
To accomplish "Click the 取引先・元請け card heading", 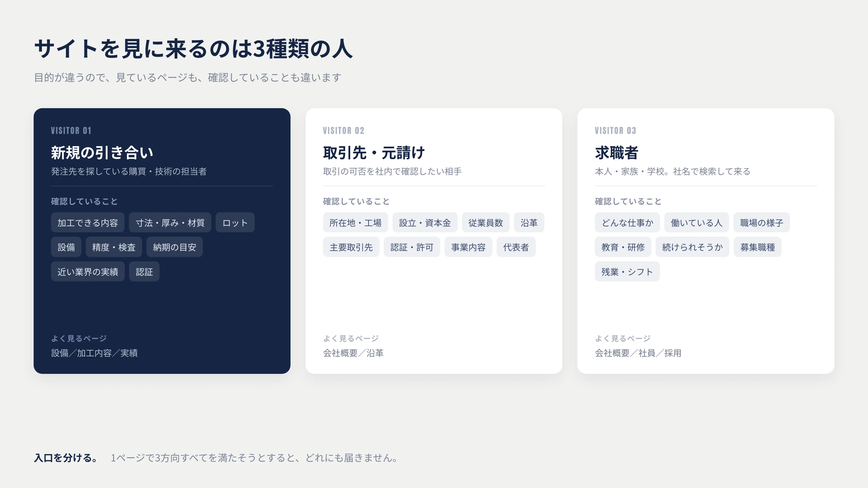I will [374, 153].
